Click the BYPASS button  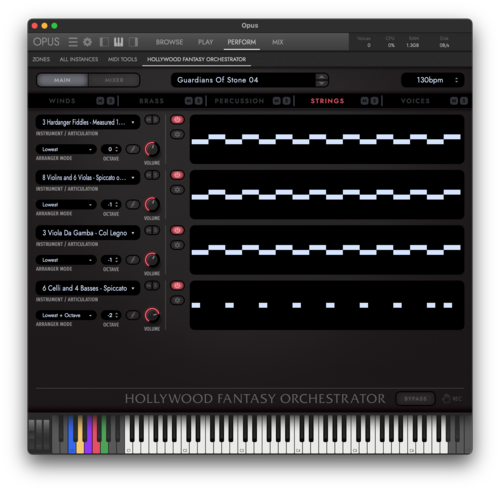tap(415, 399)
